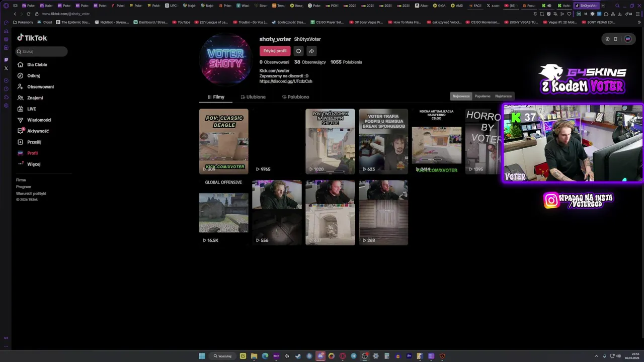Open the video with 9765 views
The height and width of the screenshot is (362, 644).
click(x=277, y=141)
